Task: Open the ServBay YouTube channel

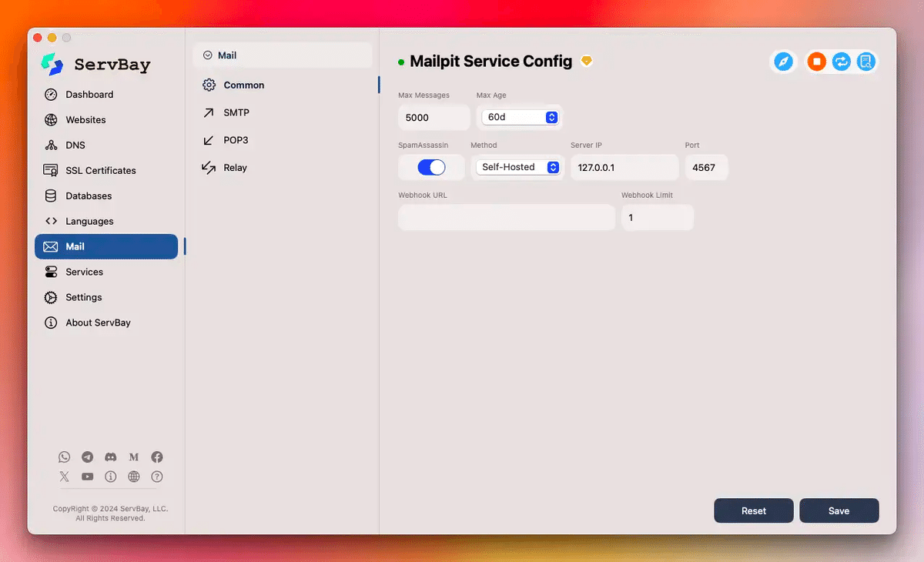Action: pyautogui.click(x=88, y=477)
